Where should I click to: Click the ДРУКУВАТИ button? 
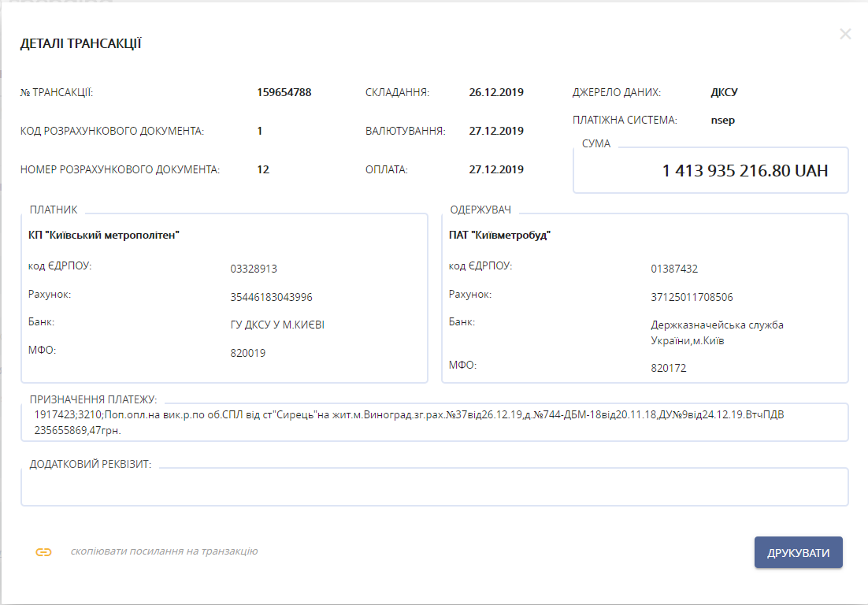pos(798,552)
